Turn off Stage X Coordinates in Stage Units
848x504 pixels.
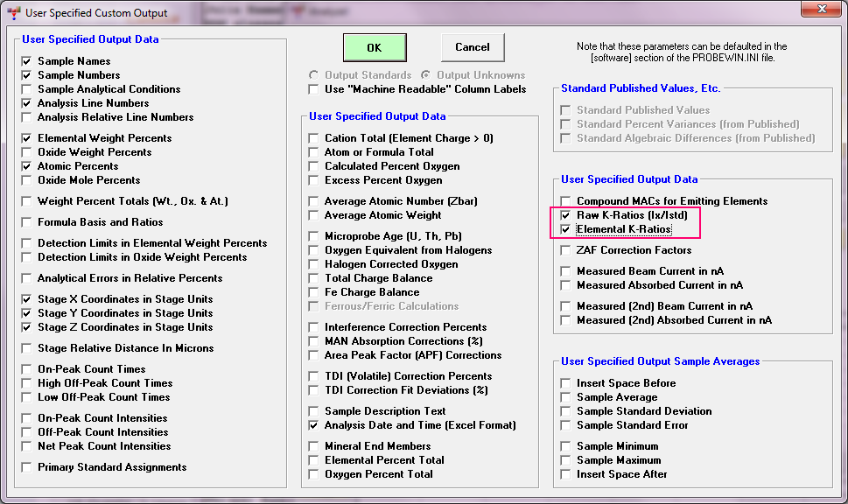(28, 299)
